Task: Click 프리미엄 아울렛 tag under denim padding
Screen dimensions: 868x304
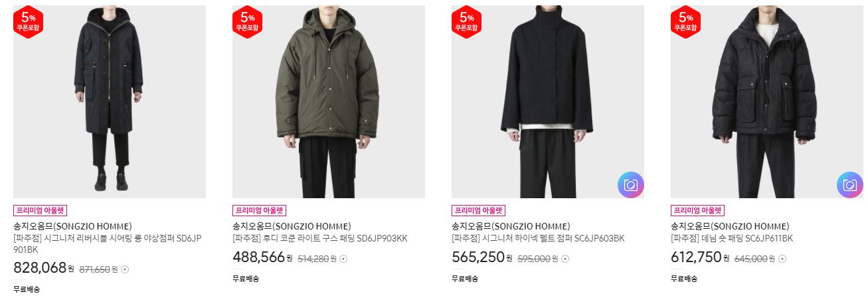Action: point(698,211)
